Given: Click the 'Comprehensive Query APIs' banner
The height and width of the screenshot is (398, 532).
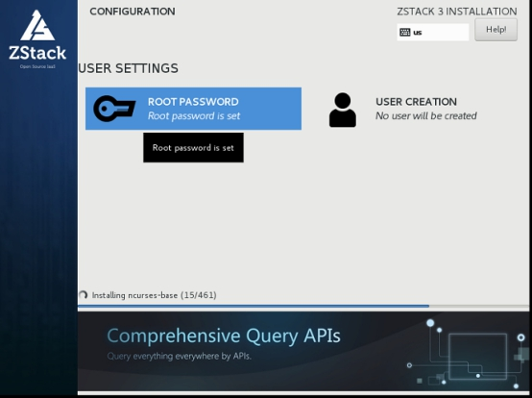Looking at the screenshot, I should 303,351.
